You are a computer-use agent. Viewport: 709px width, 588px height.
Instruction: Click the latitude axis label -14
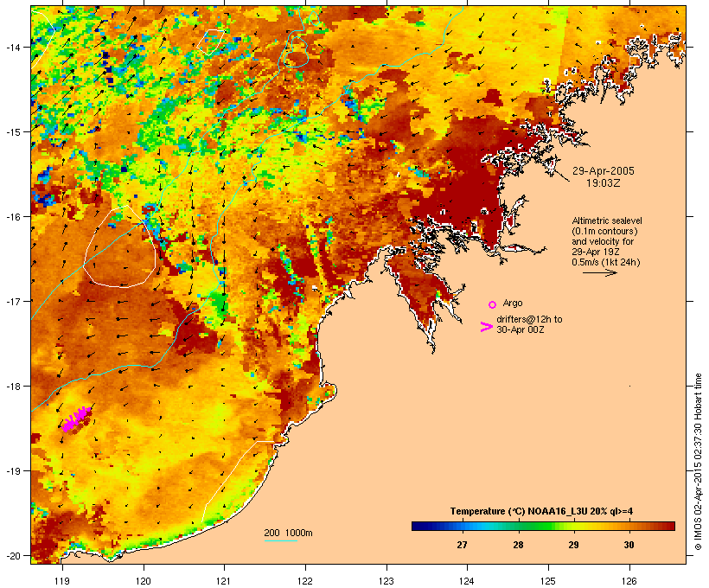coord(12,47)
